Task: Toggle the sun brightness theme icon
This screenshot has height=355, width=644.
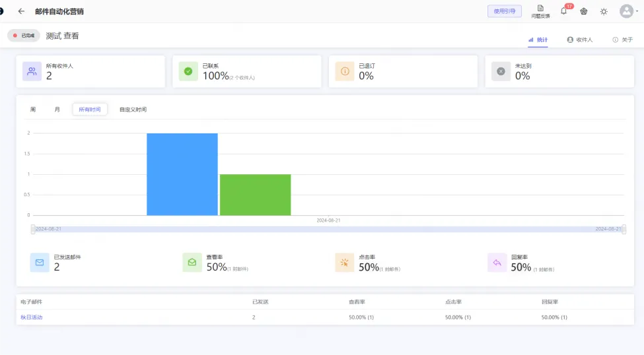Action: coord(604,11)
